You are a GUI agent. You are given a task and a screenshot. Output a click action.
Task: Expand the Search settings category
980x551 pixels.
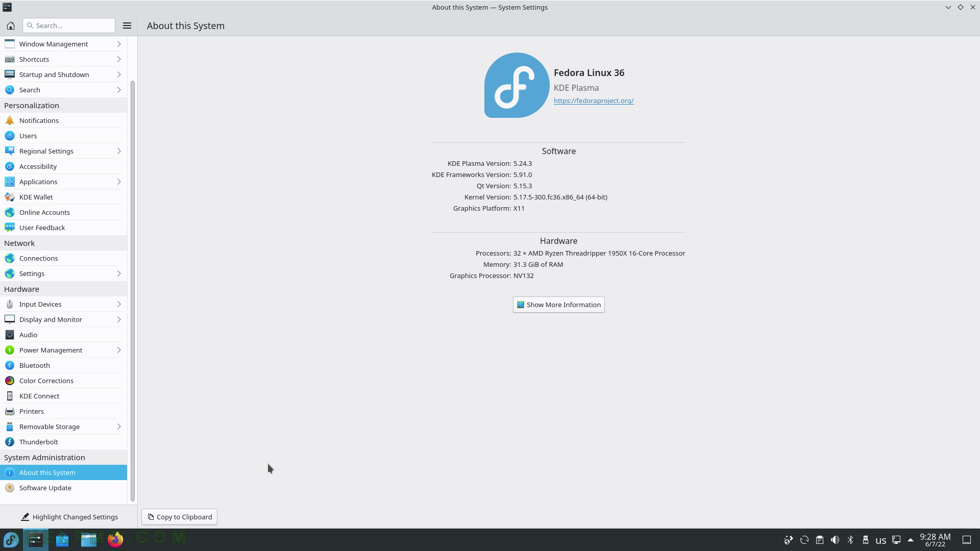coord(63,90)
